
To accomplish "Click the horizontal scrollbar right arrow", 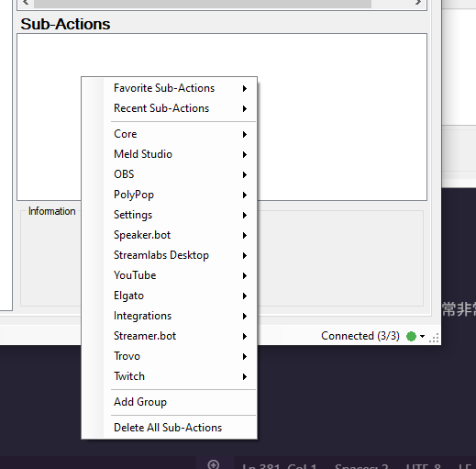I will pyautogui.click(x=418, y=3).
